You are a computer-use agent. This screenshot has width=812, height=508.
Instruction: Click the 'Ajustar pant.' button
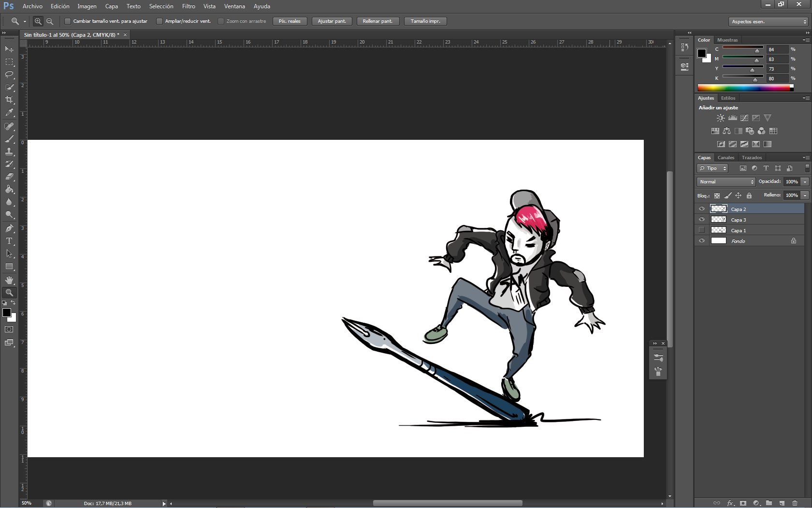point(332,21)
